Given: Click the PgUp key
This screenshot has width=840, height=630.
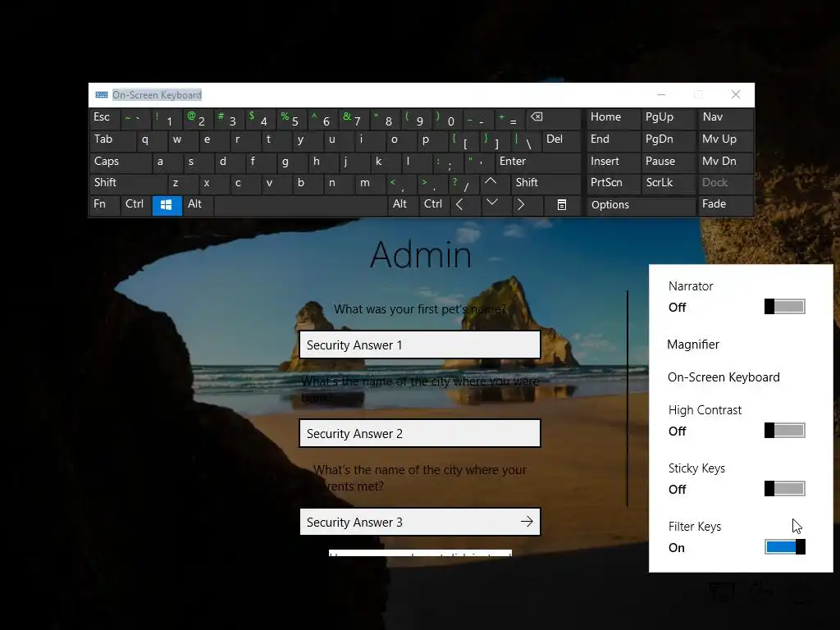Looking at the screenshot, I should pos(668,118).
